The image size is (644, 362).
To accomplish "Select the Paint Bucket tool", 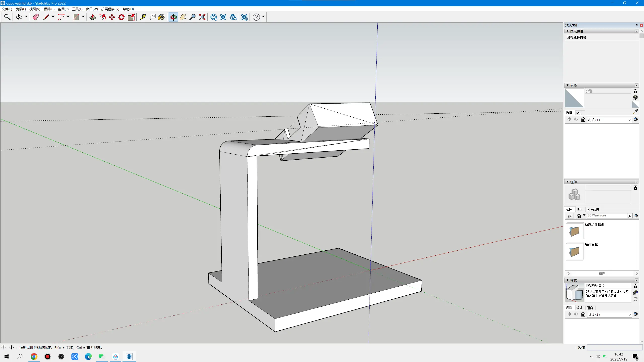I will [x=161, y=17].
